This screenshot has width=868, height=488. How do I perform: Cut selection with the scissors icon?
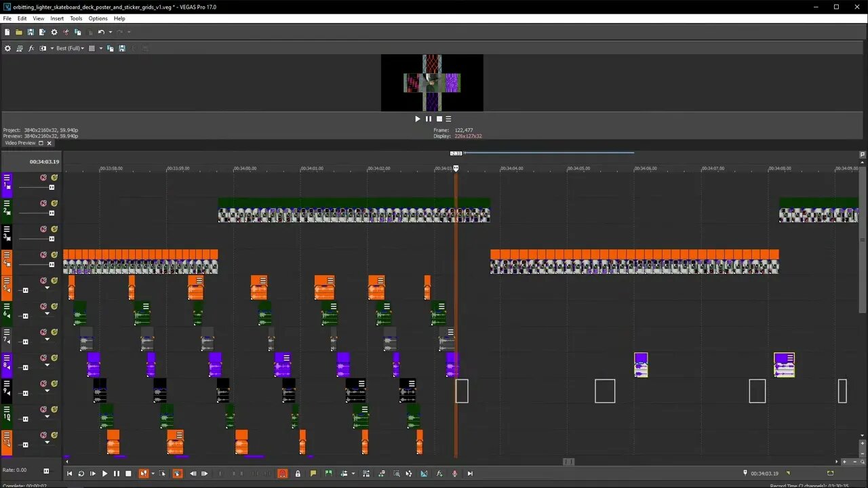tap(66, 32)
